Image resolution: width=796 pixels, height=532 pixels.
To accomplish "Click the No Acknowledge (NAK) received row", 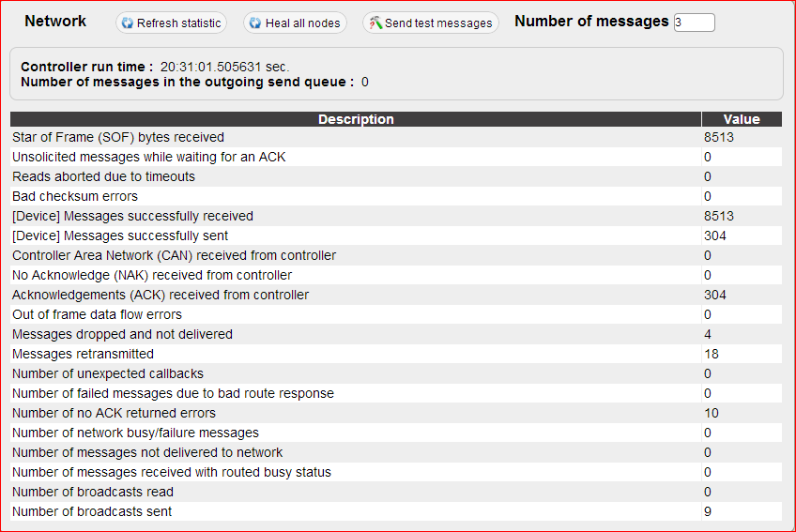I will pos(396,275).
